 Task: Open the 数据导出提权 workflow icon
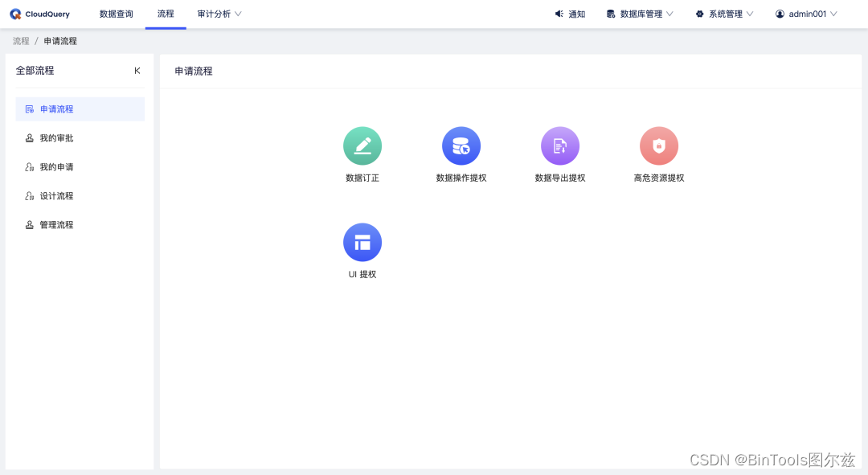(560, 145)
